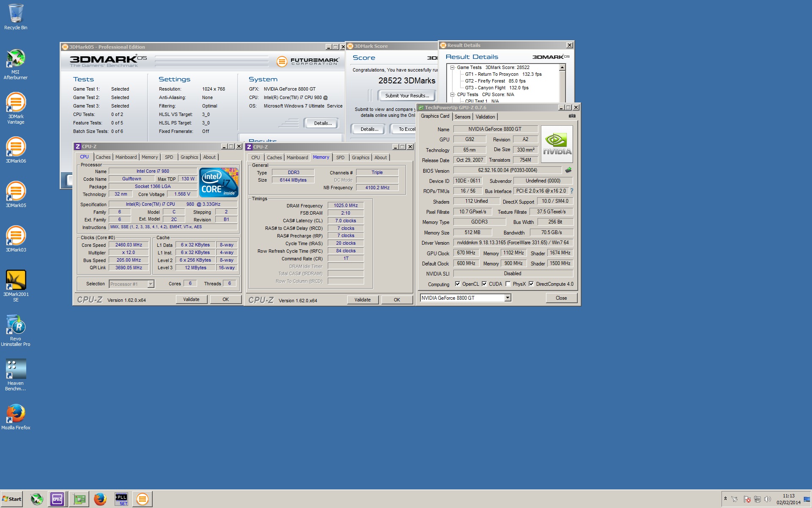Screen dimensions: 812x508
Task: Toggle the DirectCompute 4.0 checkbox
Action: pyautogui.click(x=531, y=284)
